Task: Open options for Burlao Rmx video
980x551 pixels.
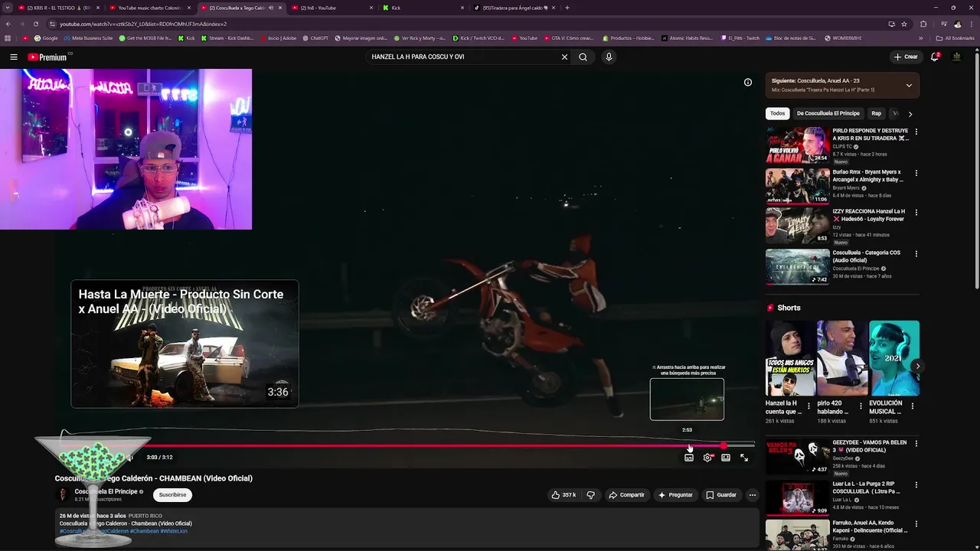Action: click(916, 173)
